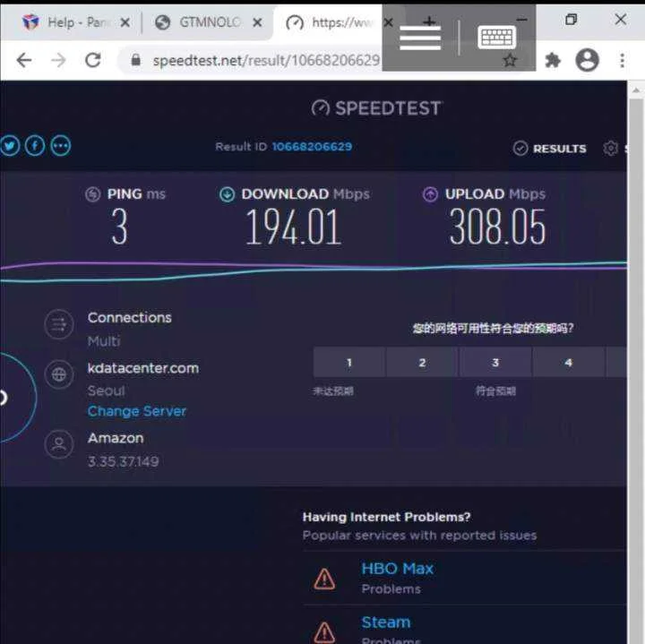Click the Amazon provider user icon
645x644 pixels.
tap(59, 444)
